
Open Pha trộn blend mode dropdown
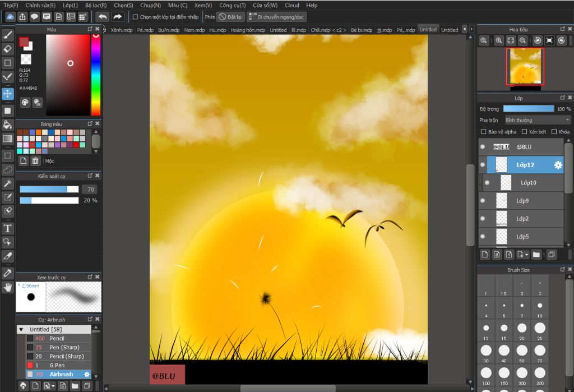click(x=538, y=120)
